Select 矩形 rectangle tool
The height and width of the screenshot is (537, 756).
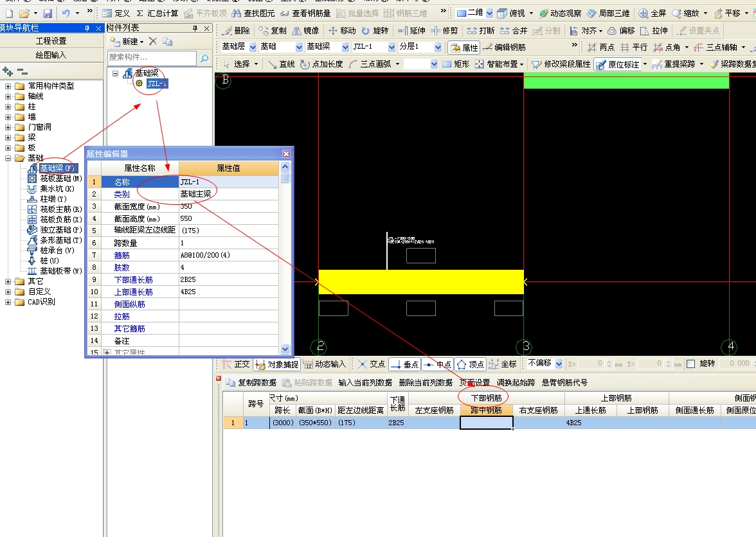coord(456,64)
